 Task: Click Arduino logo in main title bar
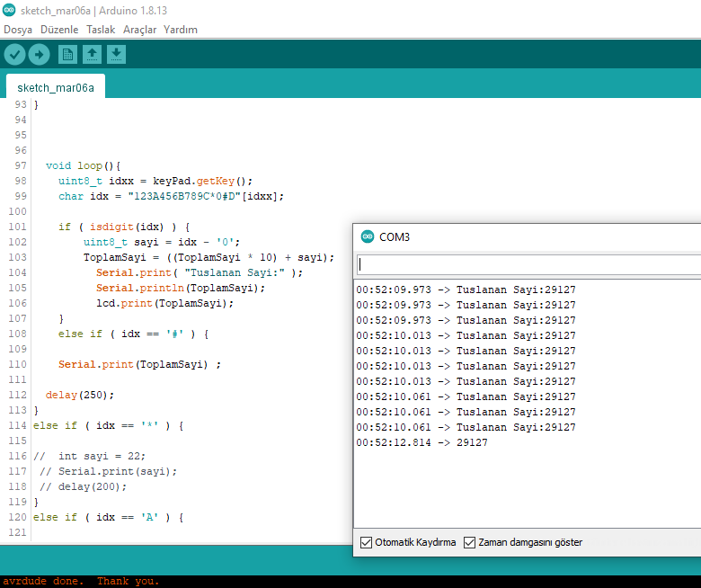pyautogui.click(x=9, y=10)
